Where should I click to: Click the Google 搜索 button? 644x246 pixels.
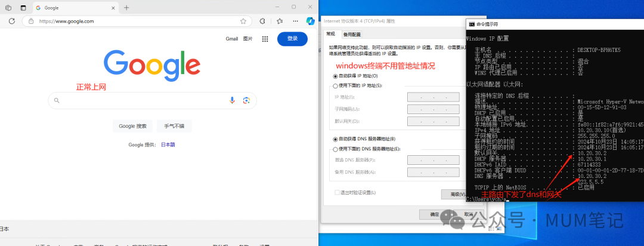132,126
